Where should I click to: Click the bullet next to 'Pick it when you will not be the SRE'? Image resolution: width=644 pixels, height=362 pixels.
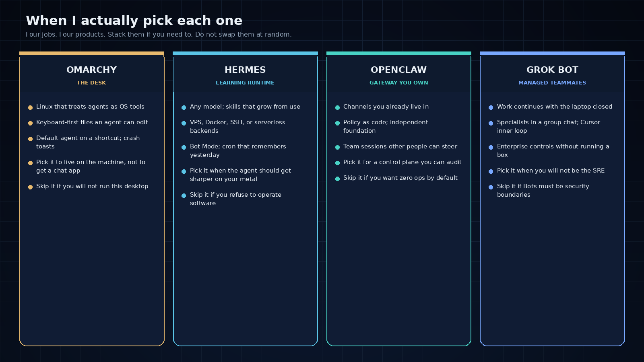pos(491,171)
